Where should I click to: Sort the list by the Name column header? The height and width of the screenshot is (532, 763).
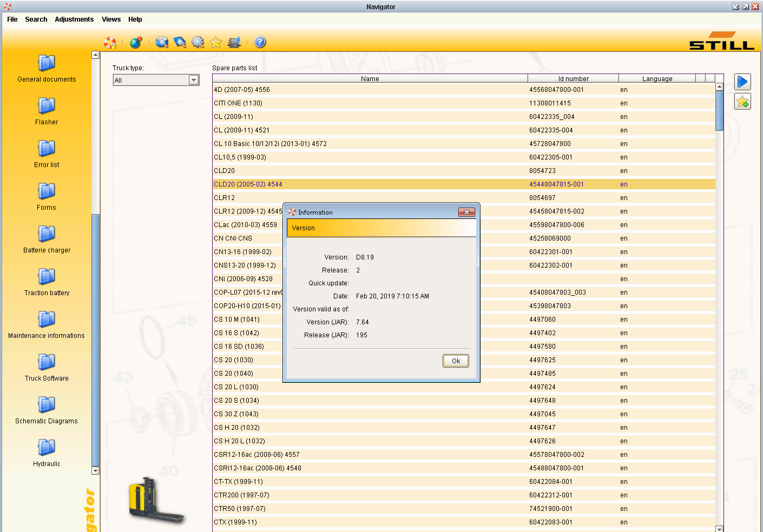click(x=370, y=78)
